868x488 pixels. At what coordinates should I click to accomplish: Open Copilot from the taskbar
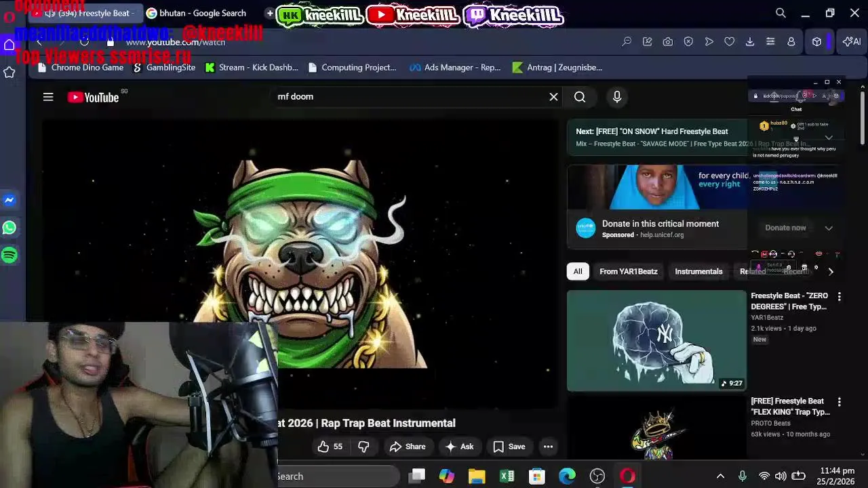[446, 476]
